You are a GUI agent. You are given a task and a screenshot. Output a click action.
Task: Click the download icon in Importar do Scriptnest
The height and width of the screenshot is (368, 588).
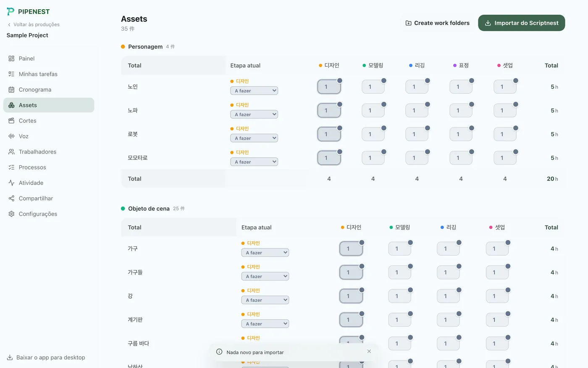pos(488,23)
